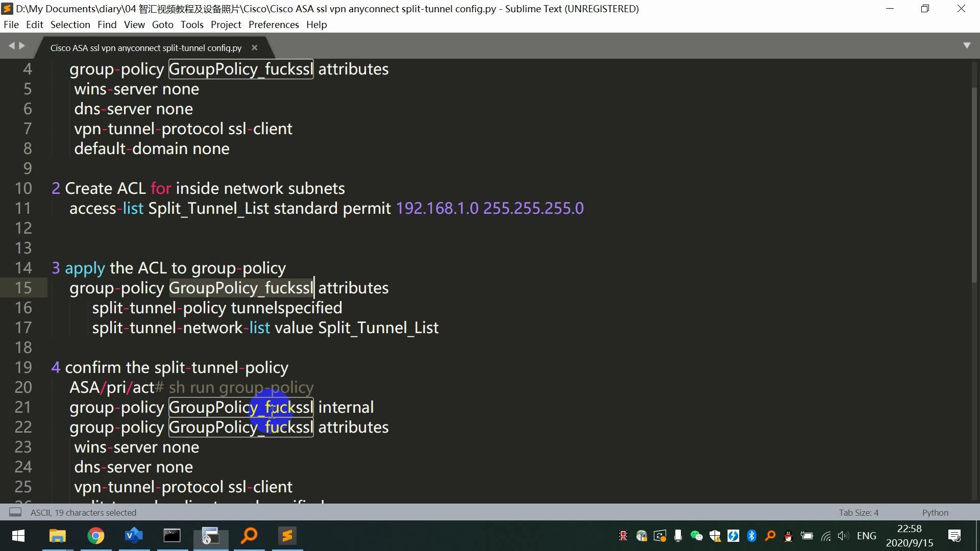Click 'ASA/pri/act#' prompt on line 20
This screenshot has width=980, height=551.
point(117,387)
